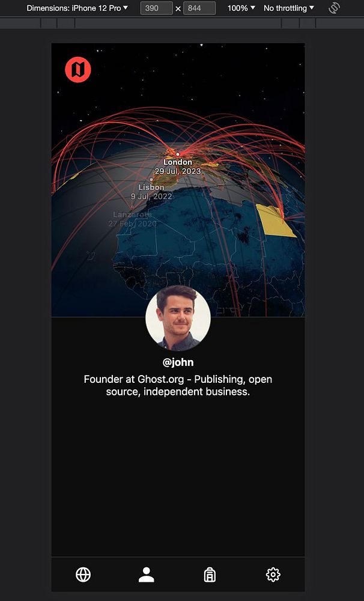Open the 100% zoom dropdown
The image size is (364, 601).
pos(241,8)
